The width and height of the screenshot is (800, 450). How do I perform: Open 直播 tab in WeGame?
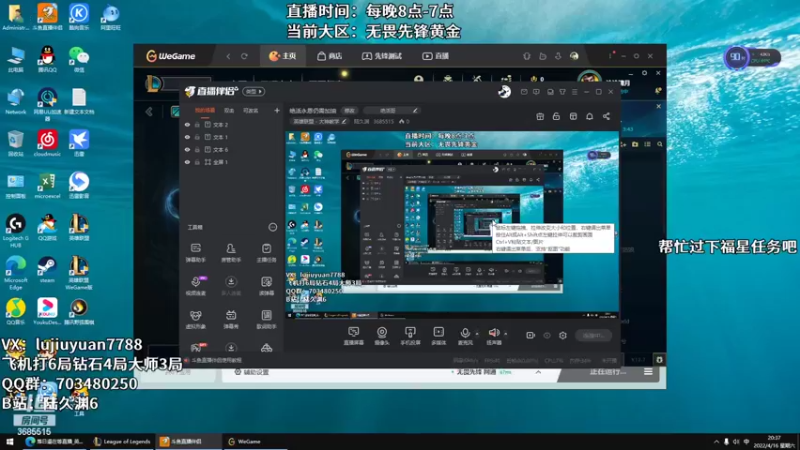click(435, 56)
